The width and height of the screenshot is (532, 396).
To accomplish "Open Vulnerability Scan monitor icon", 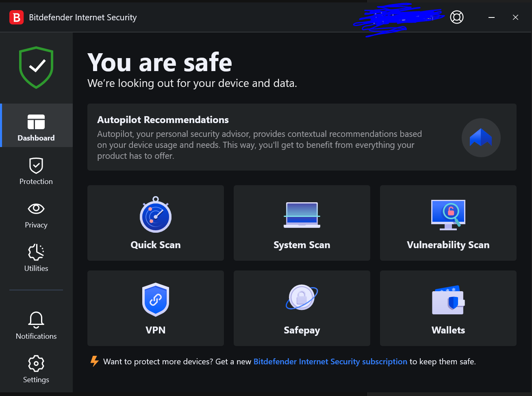I will coord(448,214).
